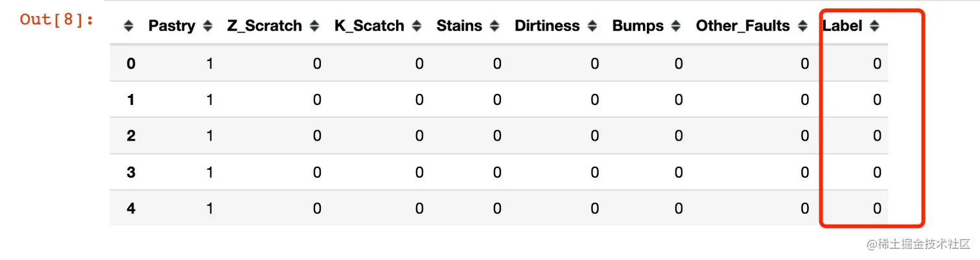Click sort icon next to Stains
The height and width of the screenshot is (260, 980).
click(495, 27)
